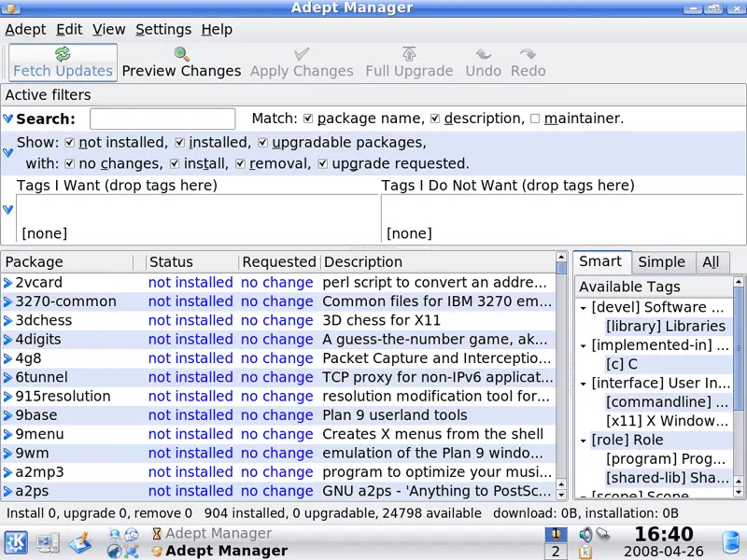Switch to virtual desktop 2 in pager

click(556, 552)
